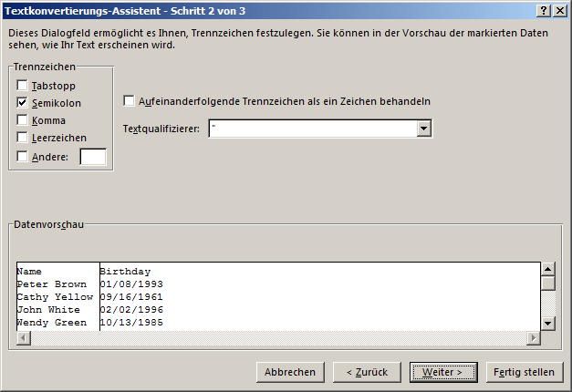Enable the Andere delimiter checkbox
Screen dimensions: 572x392
[x=22, y=157]
